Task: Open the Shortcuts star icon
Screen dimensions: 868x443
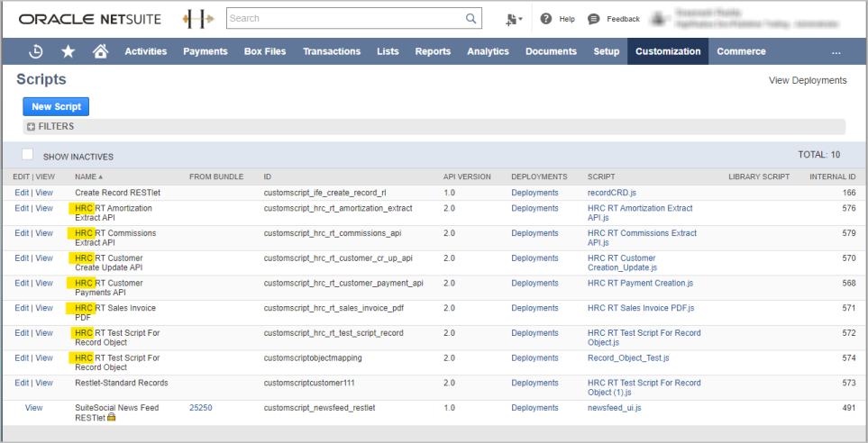Action: click(68, 51)
